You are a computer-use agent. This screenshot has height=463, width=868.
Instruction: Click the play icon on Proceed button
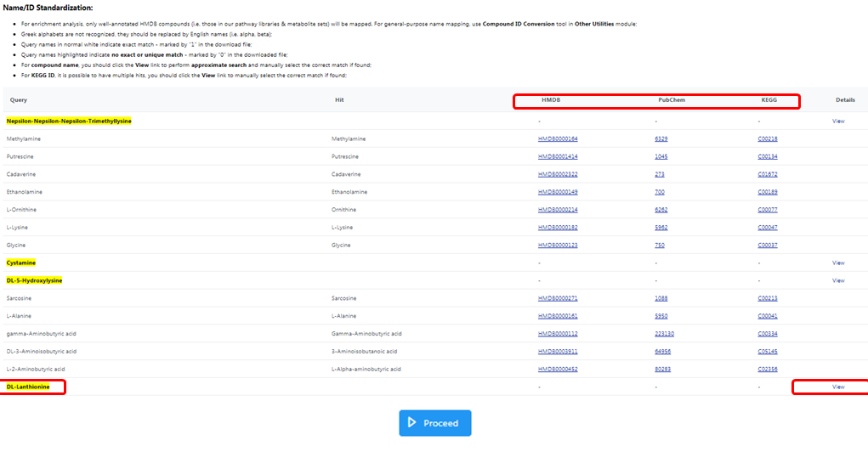411,422
